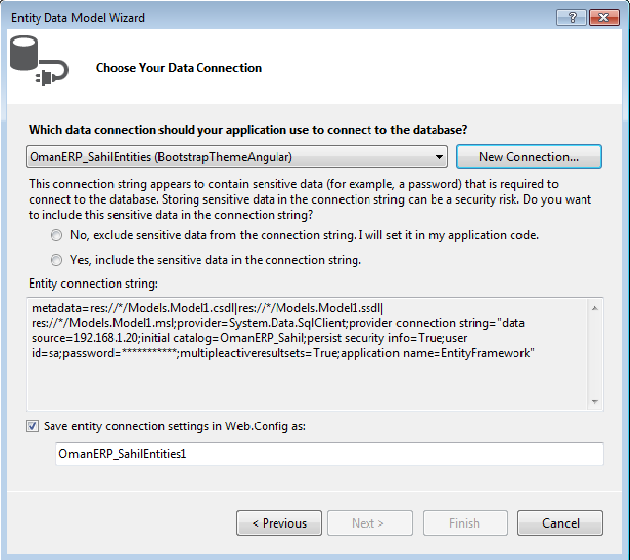Cancel the wizard

560,523
